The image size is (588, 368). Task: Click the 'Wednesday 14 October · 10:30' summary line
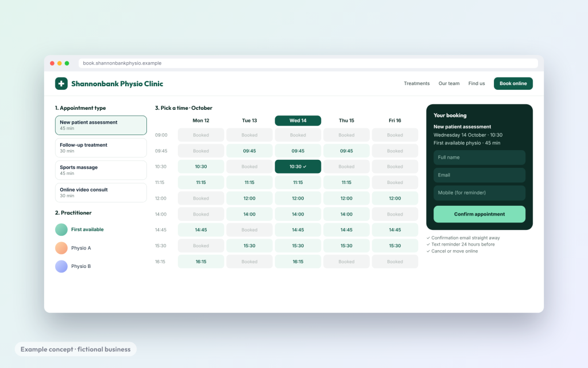[468, 135]
